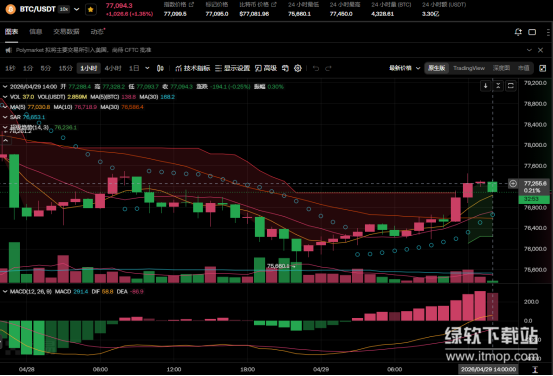Screen dimensions: 553x376
Task: Click the 2026/04/29 14:00:00 time label
Action: 488,369
